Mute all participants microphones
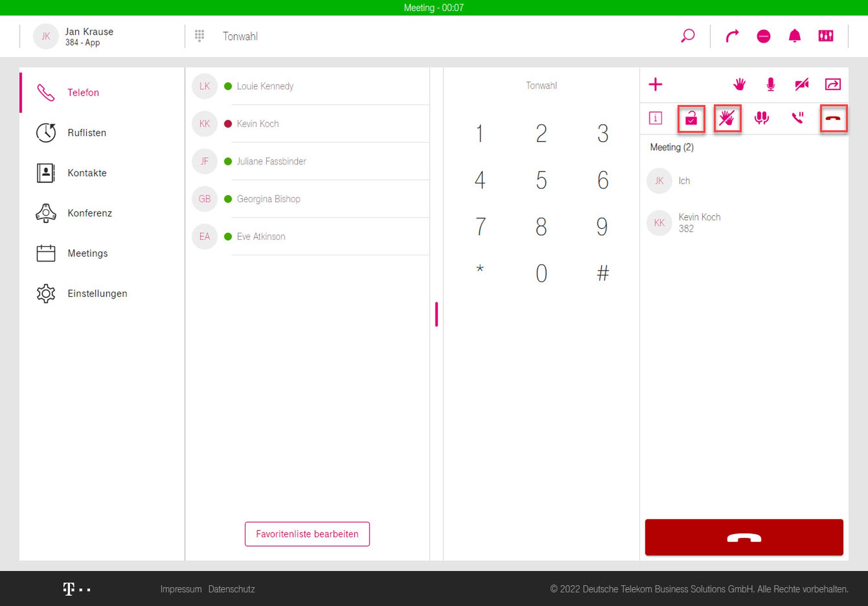The width and height of the screenshot is (868, 606). pos(761,118)
